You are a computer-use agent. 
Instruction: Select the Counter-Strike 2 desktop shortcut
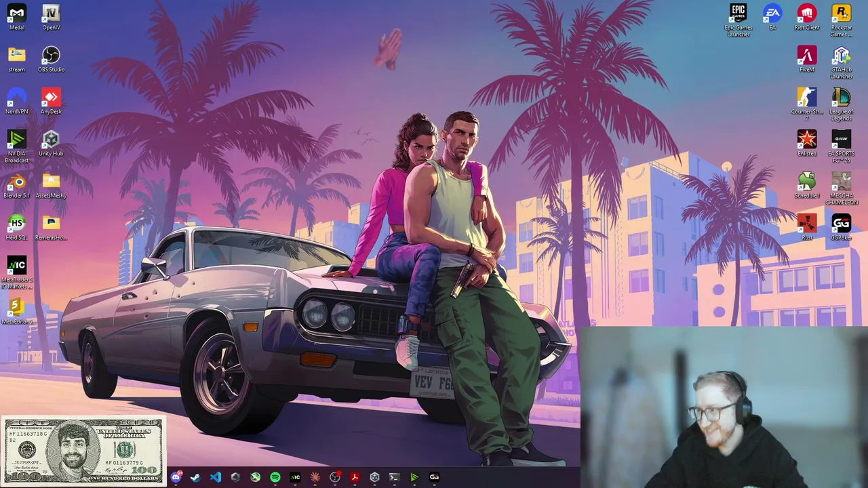coord(807,105)
